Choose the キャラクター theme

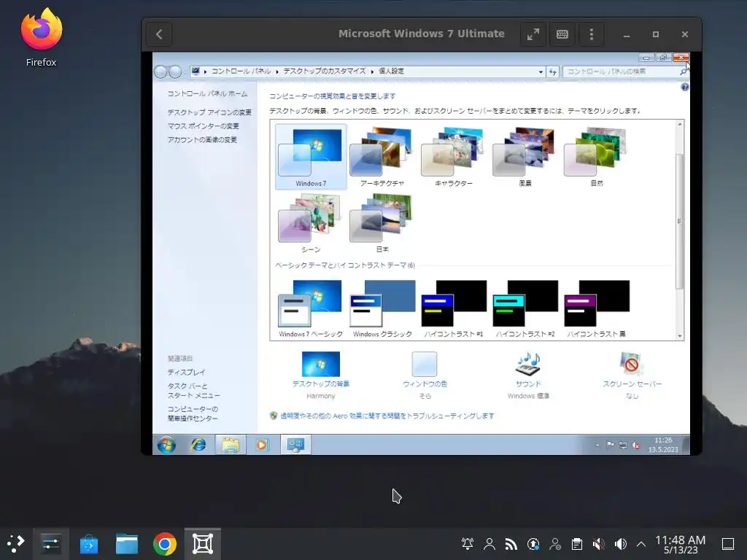[x=454, y=157]
